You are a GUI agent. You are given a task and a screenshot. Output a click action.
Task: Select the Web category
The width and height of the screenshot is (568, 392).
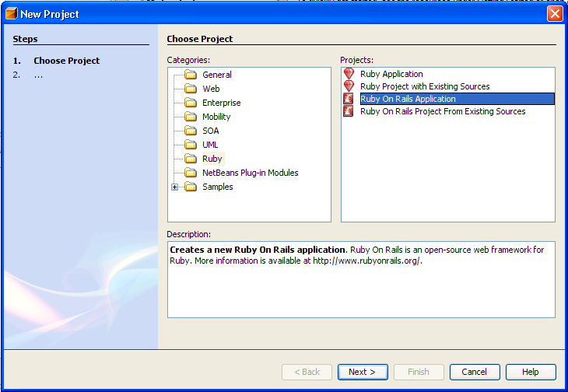pos(211,89)
